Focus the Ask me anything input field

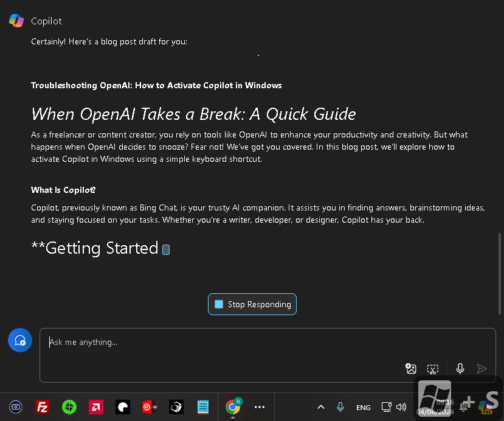click(x=268, y=355)
